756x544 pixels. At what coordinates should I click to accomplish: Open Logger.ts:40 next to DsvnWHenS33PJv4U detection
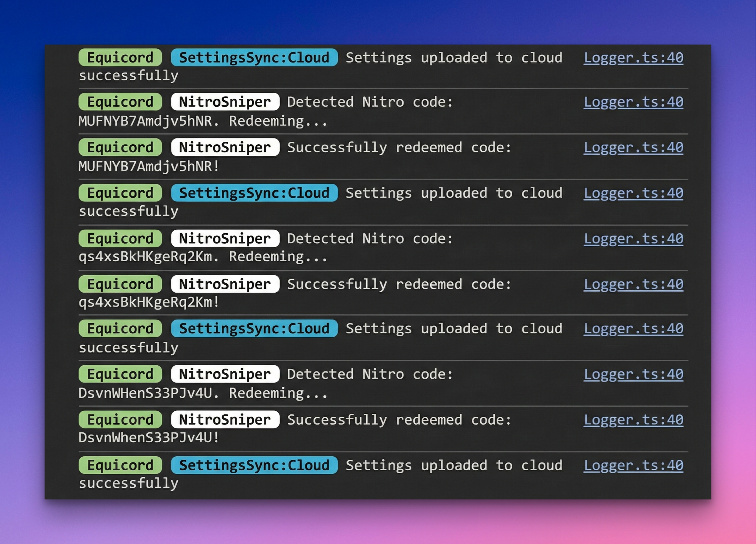point(633,374)
